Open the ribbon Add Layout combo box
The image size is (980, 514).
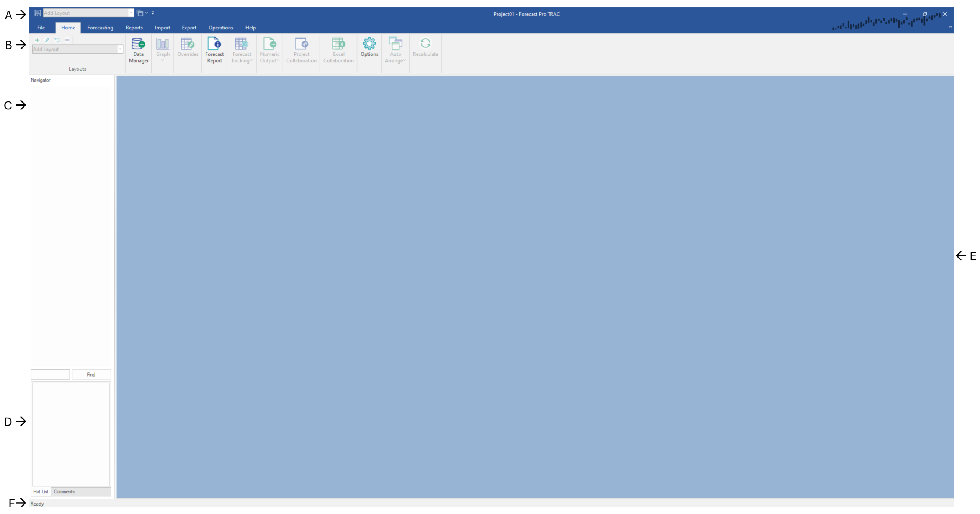(78, 49)
